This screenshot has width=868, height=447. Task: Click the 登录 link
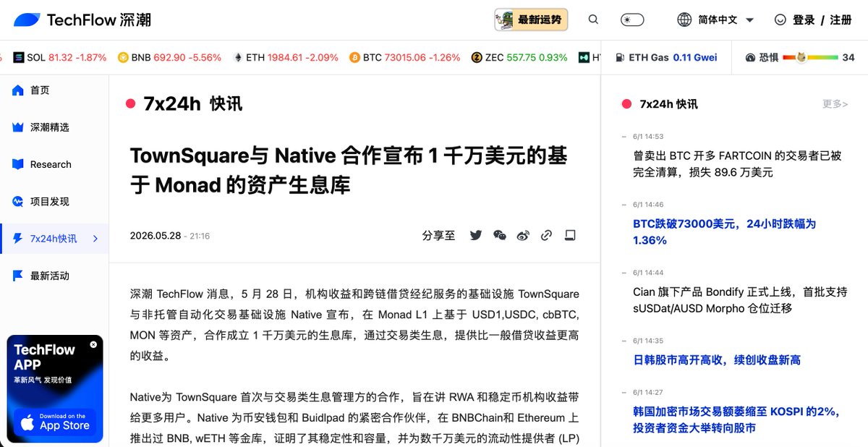point(804,20)
